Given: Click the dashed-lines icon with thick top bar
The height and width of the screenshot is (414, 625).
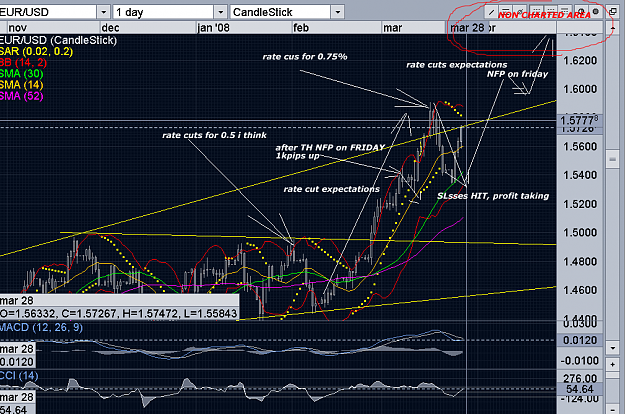Looking at the screenshot, I should [565, 12].
